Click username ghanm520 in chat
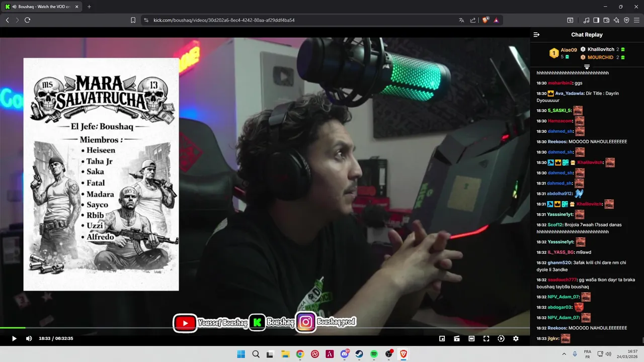This screenshot has height=362, width=644. [559, 262]
